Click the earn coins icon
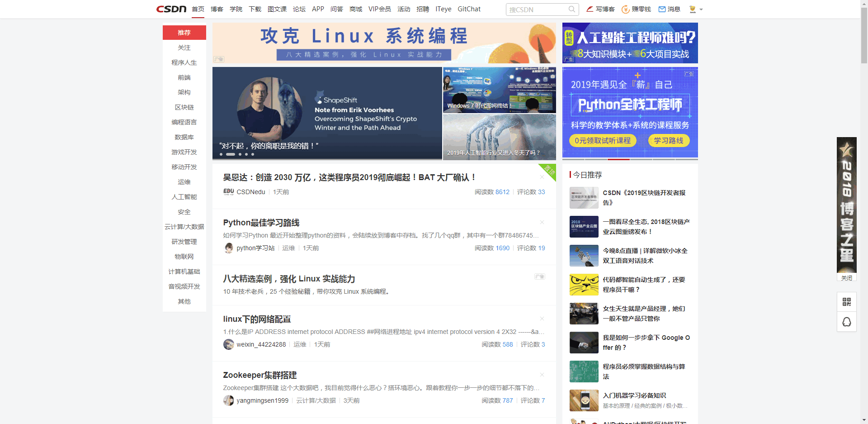 pyautogui.click(x=625, y=9)
